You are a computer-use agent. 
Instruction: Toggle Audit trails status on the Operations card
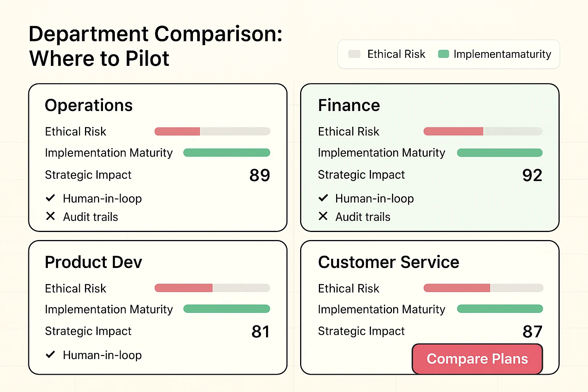(x=51, y=216)
